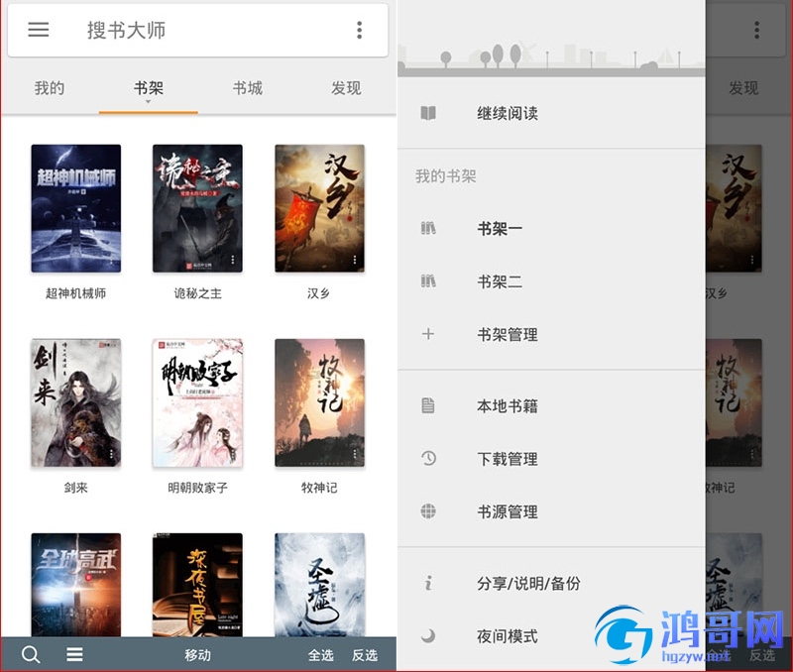Open the three-dot menu on 明朝败家子 cover
Viewport: 793px width, 672px height.
(x=233, y=454)
